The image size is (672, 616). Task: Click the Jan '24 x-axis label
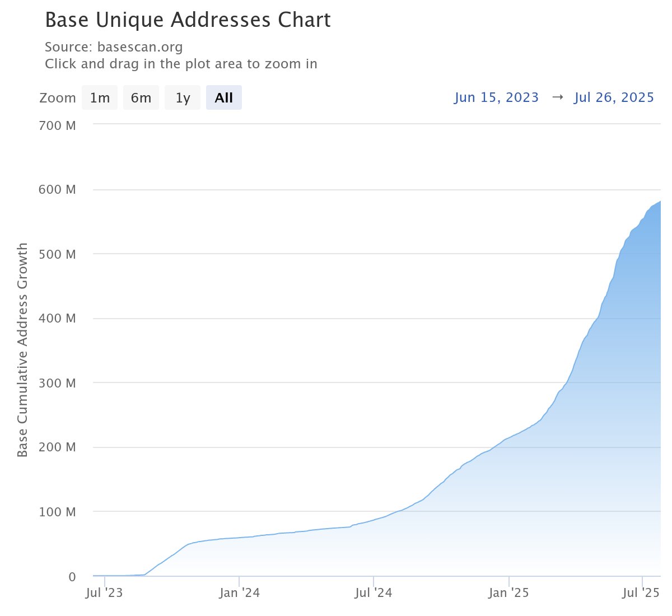tap(239, 593)
